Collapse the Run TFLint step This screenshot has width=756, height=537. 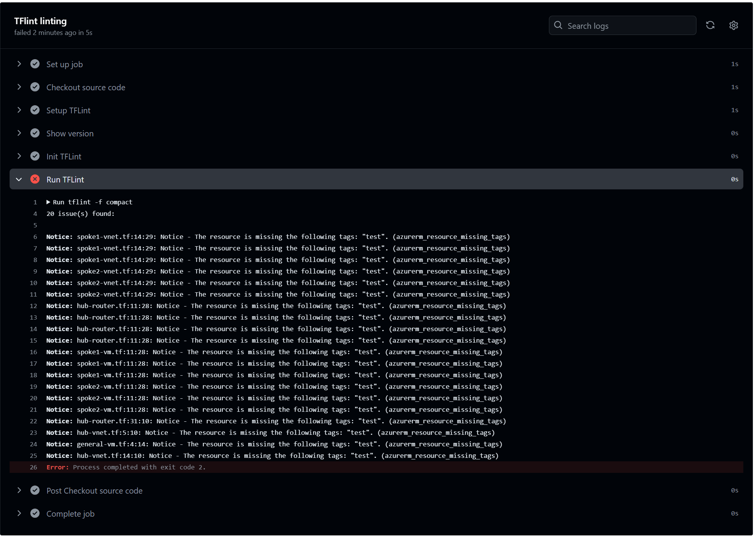coord(19,179)
